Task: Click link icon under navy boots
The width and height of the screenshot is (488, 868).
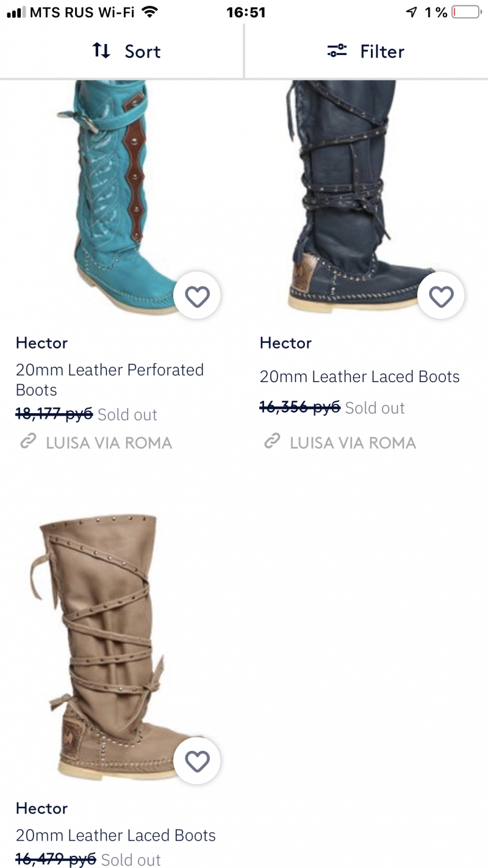Action: click(x=272, y=442)
